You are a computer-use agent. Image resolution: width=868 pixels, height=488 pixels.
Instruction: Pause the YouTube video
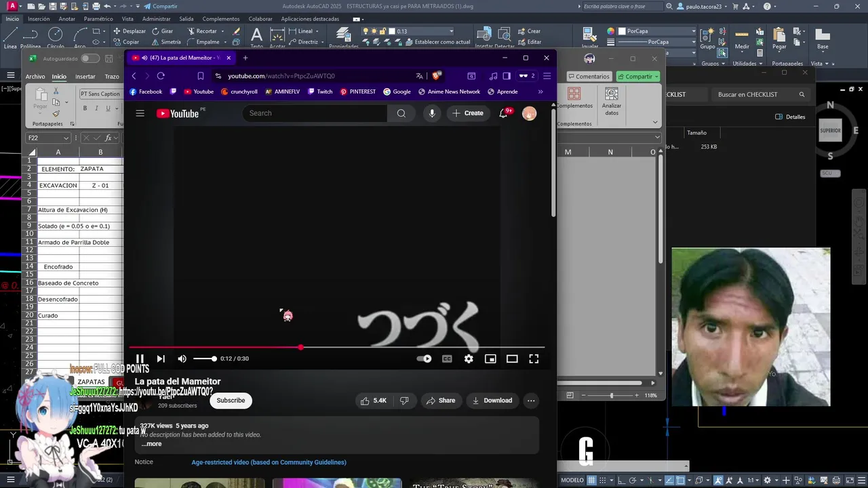coord(140,359)
